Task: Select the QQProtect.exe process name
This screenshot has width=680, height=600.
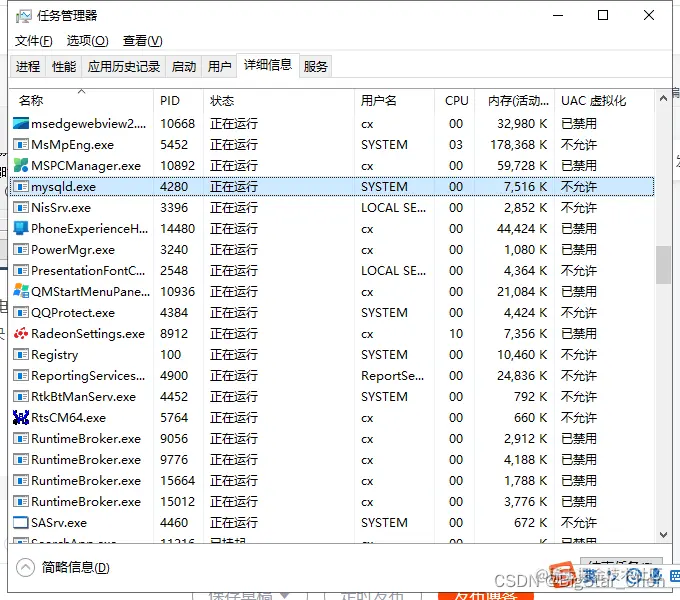Action: 73,313
